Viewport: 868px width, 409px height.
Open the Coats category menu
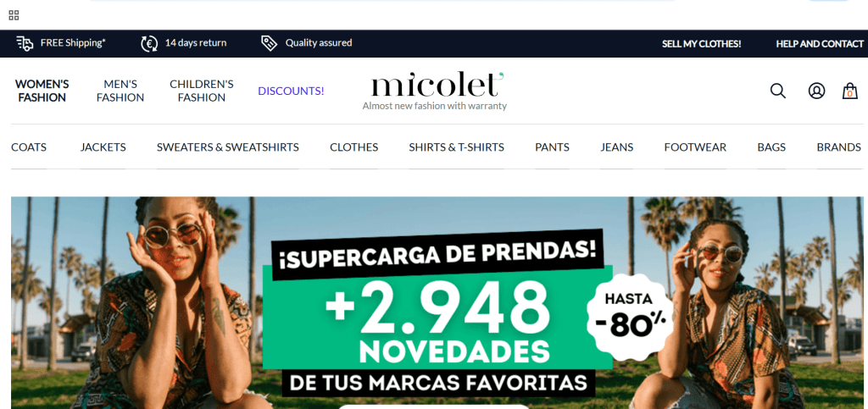[x=29, y=147]
